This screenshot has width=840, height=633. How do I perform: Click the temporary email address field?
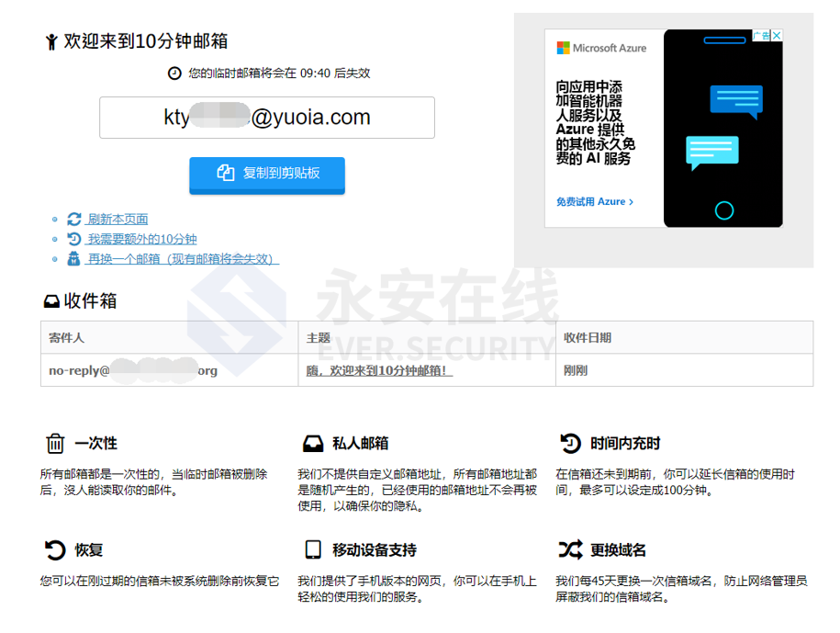(267, 118)
